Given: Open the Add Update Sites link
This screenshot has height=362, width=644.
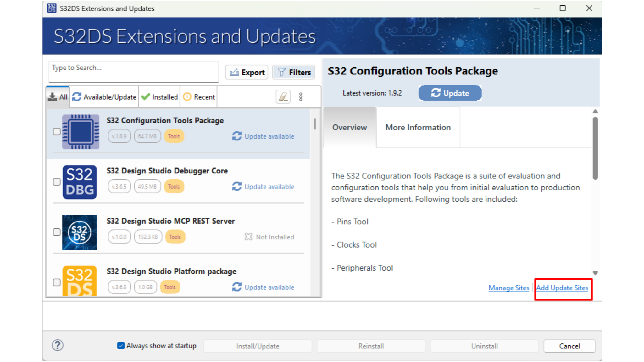Looking at the screenshot, I should tap(562, 288).
